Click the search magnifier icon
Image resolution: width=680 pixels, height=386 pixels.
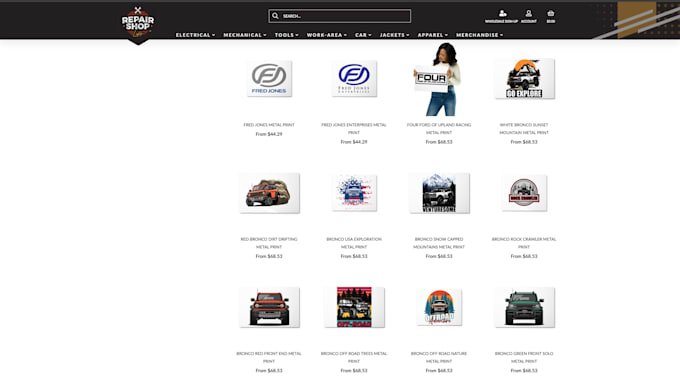pyautogui.click(x=275, y=16)
